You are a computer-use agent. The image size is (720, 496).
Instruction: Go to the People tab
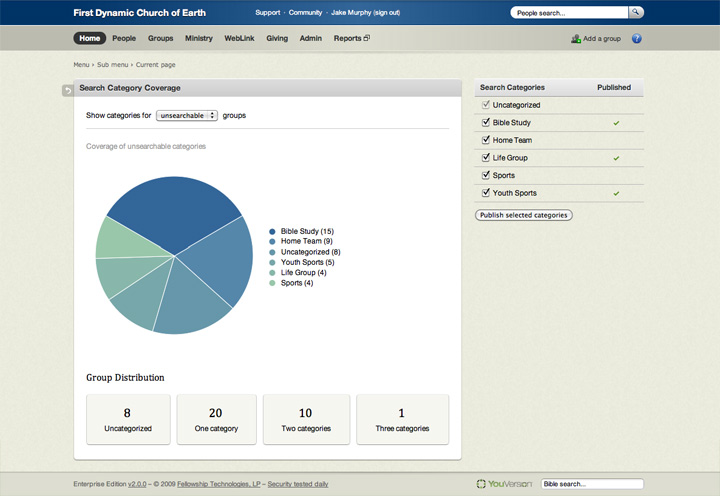coord(124,38)
